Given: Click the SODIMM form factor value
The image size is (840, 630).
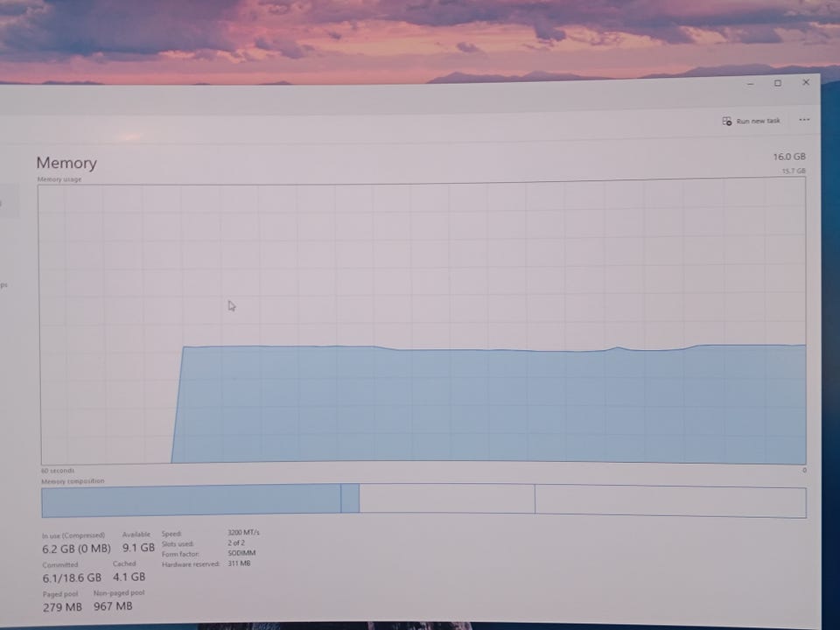Looking at the screenshot, I should 241,553.
